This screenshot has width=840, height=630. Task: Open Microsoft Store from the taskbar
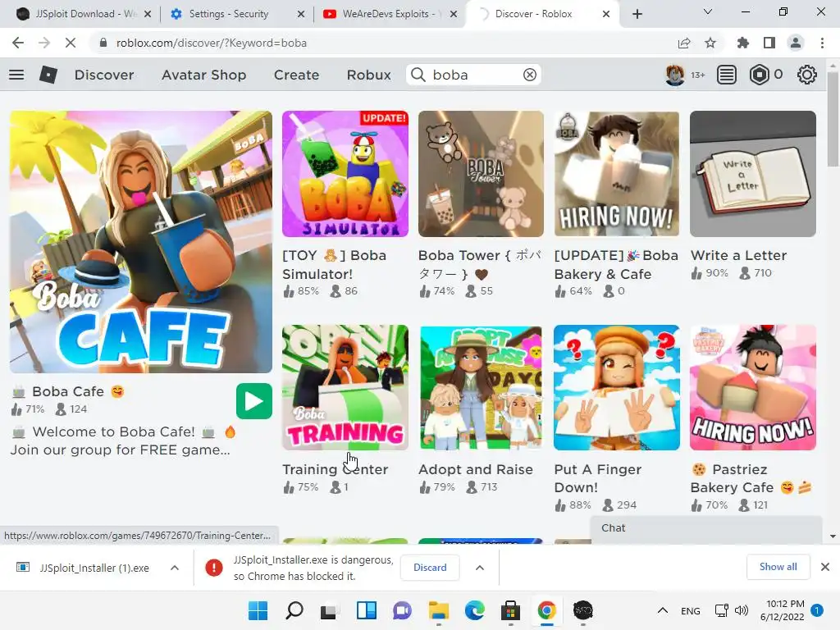click(510, 610)
